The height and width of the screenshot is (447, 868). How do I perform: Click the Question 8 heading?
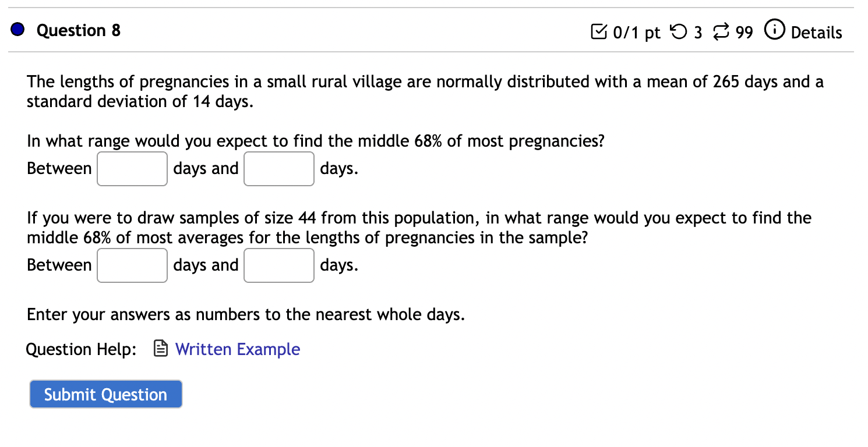(x=79, y=31)
